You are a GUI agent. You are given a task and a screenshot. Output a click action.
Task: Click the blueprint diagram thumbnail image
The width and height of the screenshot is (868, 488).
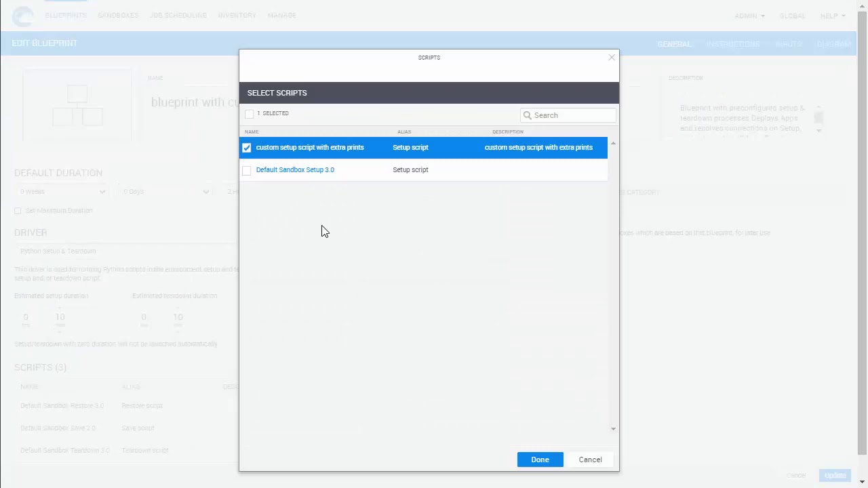pyautogui.click(x=77, y=105)
